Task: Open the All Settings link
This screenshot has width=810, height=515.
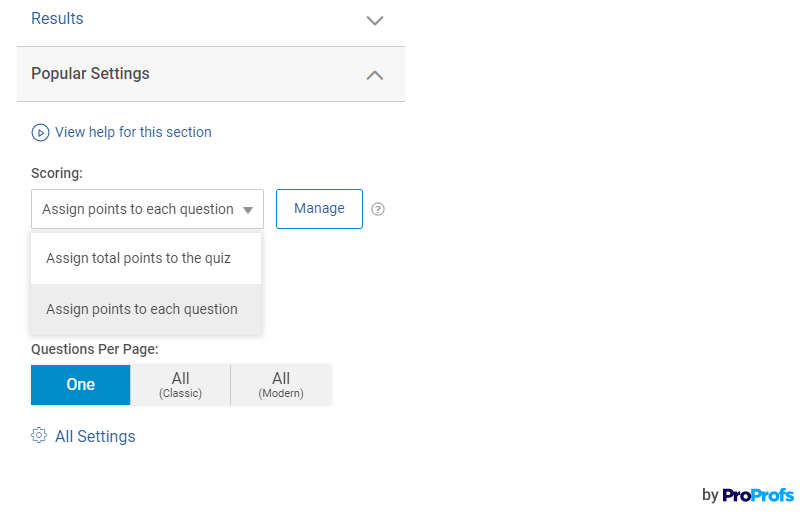Action: (x=95, y=436)
